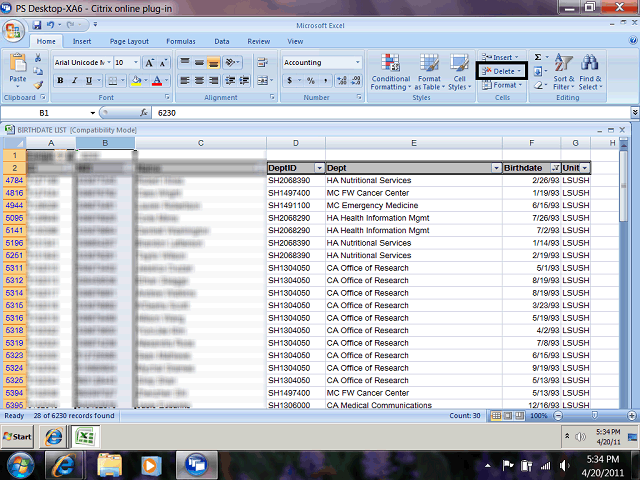Click the Delete button in Cells group

pyautogui.click(x=502, y=71)
